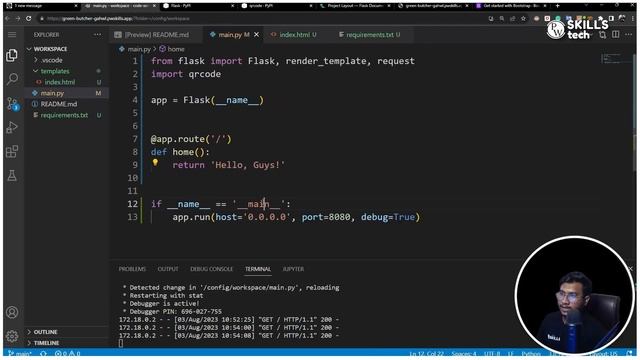Screen dimensions: 640x360
Task: Click Spaces: 4 indentation status item
Action: coord(464,353)
